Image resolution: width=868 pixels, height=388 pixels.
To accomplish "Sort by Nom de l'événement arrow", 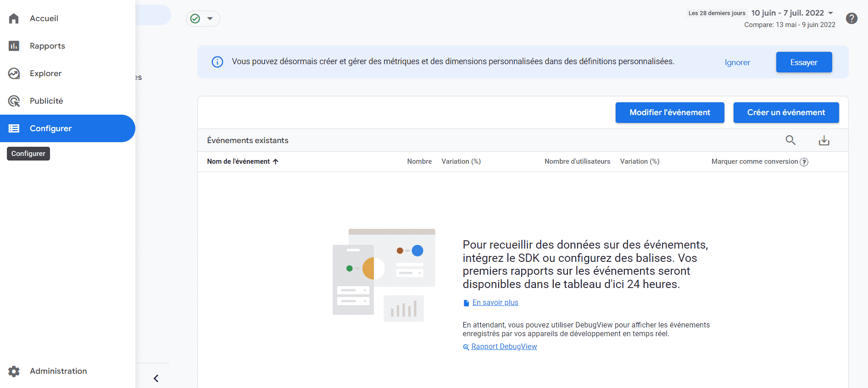I will pos(275,161).
